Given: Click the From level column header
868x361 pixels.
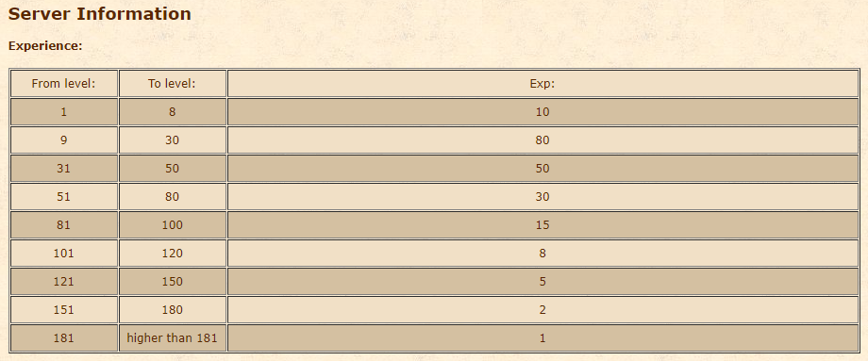Looking at the screenshot, I should (x=64, y=84).
